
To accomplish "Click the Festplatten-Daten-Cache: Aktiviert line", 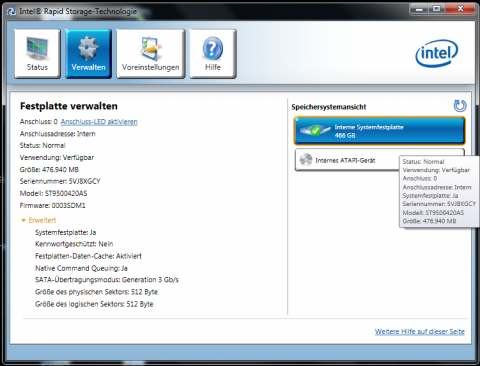I will tap(88, 256).
